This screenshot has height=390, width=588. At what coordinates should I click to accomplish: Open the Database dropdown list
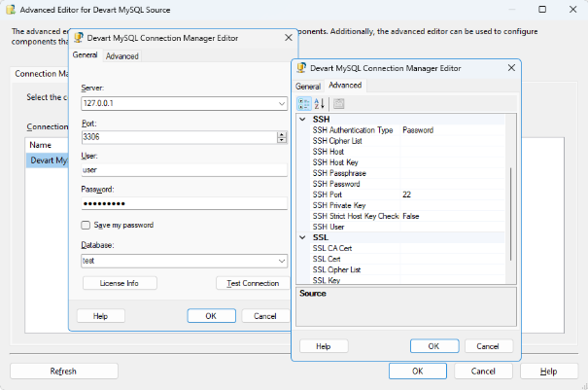pos(281,261)
